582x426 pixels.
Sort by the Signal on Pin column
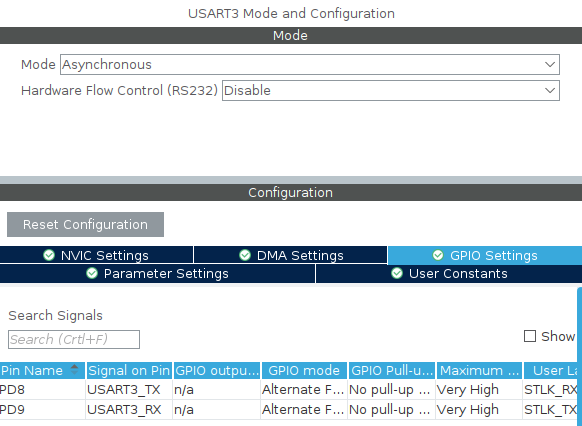(129, 370)
